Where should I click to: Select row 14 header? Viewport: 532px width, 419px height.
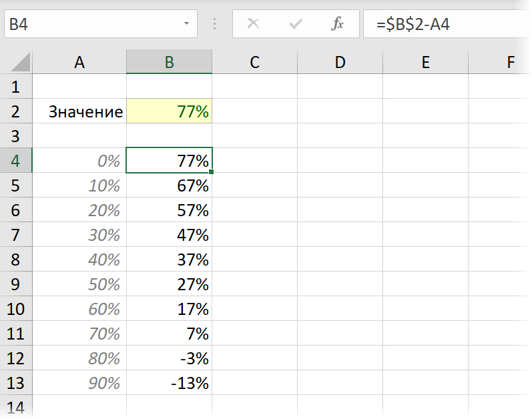click(x=16, y=407)
